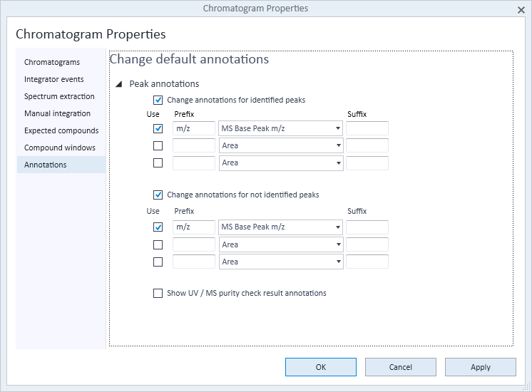Uncheck Change annotations for identified peaks

coord(158,100)
